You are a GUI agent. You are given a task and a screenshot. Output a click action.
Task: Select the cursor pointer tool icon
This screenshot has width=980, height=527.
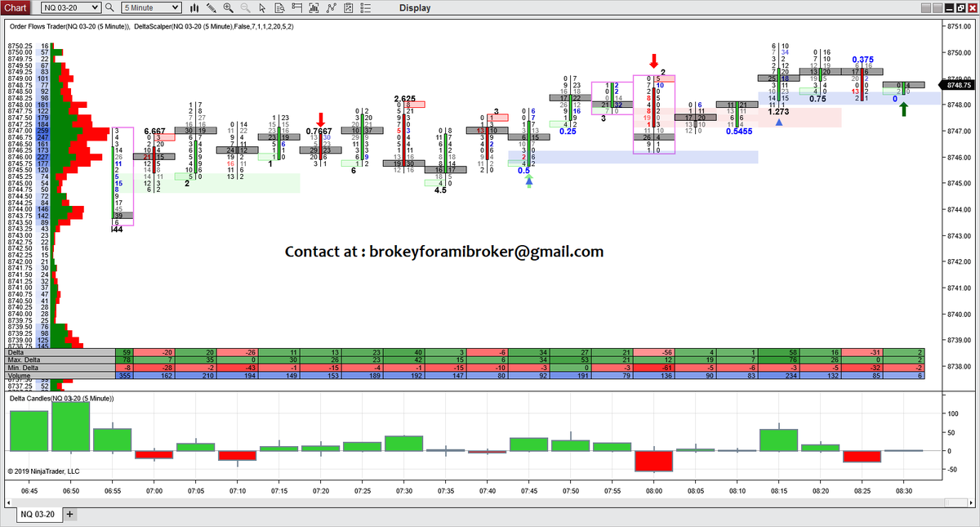[262, 8]
